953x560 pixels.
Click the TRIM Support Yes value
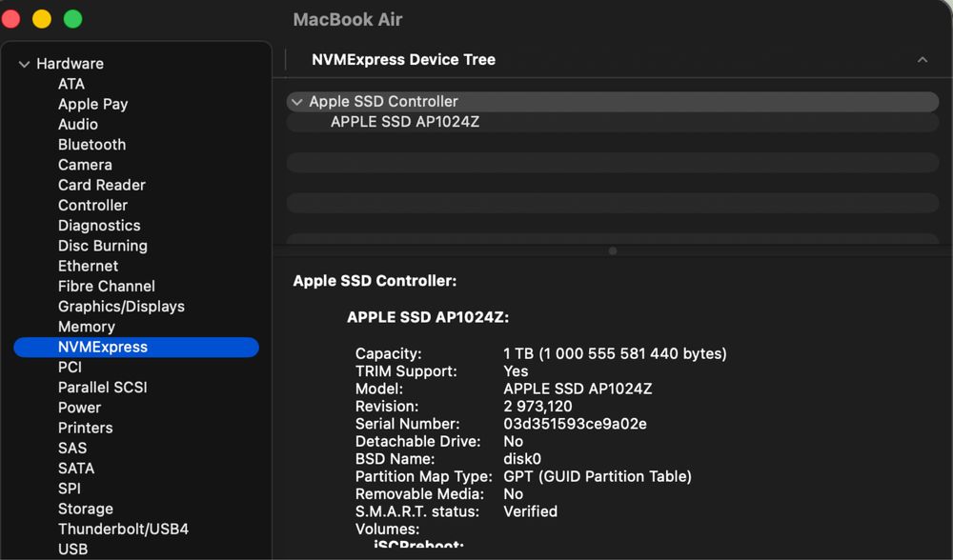tap(516, 371)
